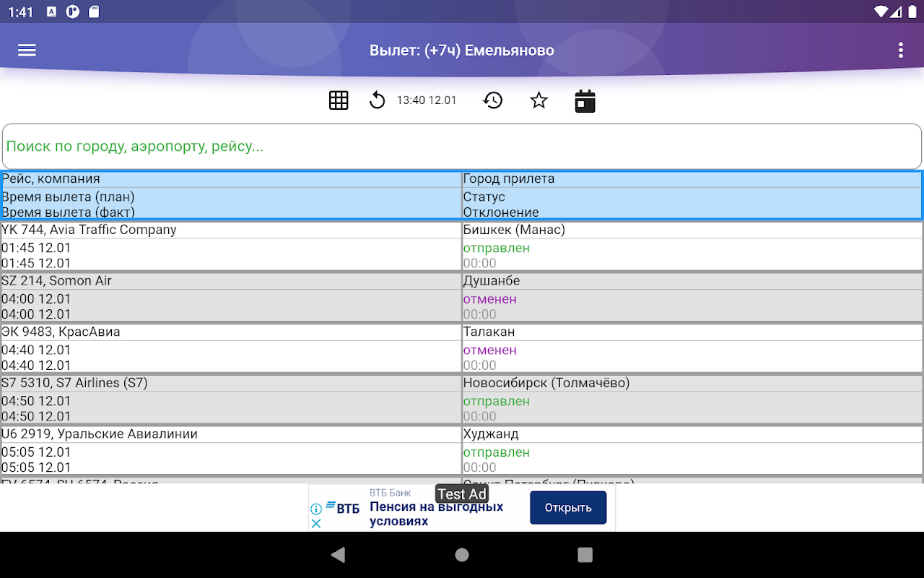The image size is (924, 578).
Task: Open the hamburger navigation menu
Action: 27,50
